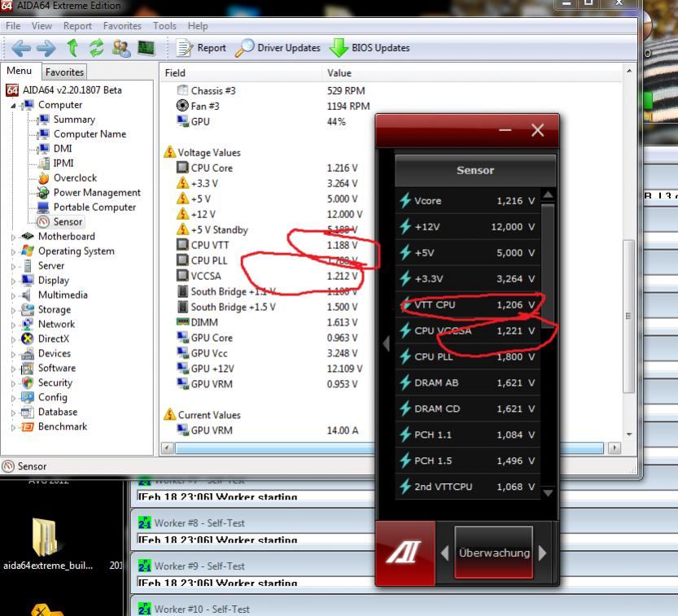Select the Sensor tree item
The image size is (678, 616).
pos(68,222)
